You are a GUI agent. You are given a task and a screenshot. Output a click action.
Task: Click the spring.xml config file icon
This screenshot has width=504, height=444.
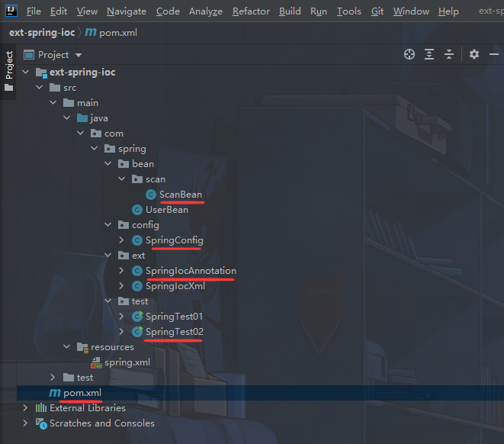[x=96, y=362]
